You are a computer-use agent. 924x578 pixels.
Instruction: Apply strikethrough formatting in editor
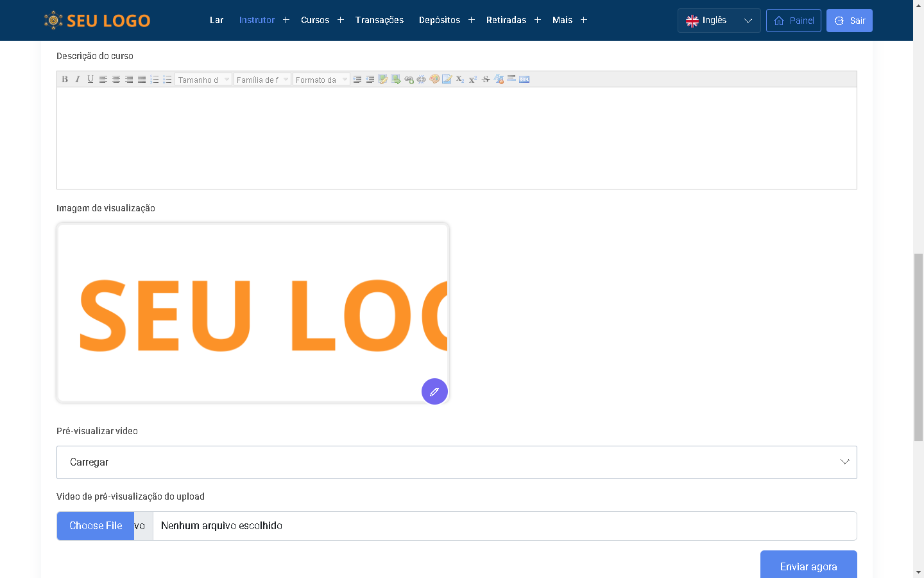pyautogui.click(x=486, y=80)
